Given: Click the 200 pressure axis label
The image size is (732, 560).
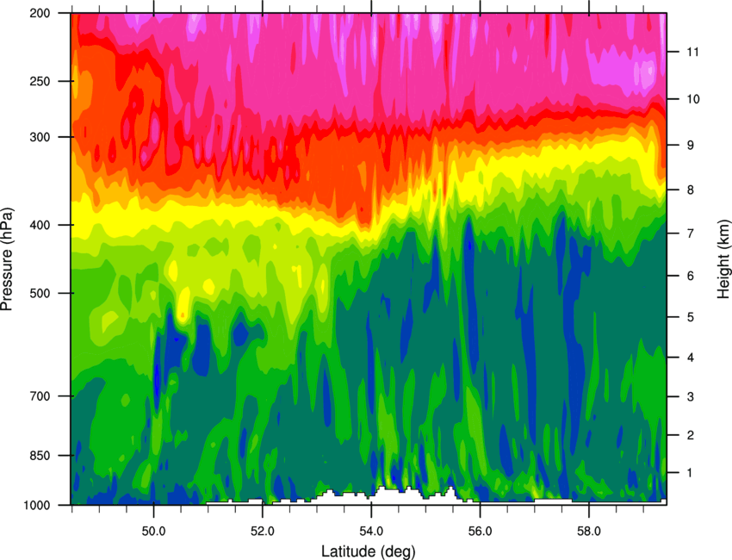Looking at the screenshot, I should [x=40, y=13].
